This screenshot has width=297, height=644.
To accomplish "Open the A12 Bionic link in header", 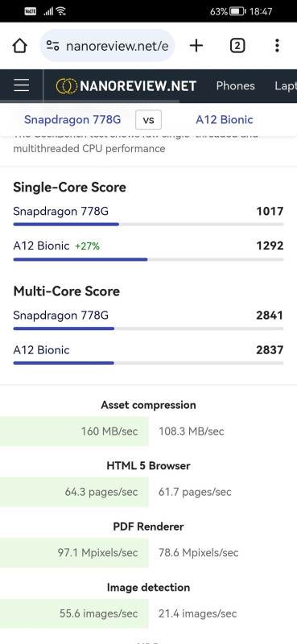I will click(225, 120).
